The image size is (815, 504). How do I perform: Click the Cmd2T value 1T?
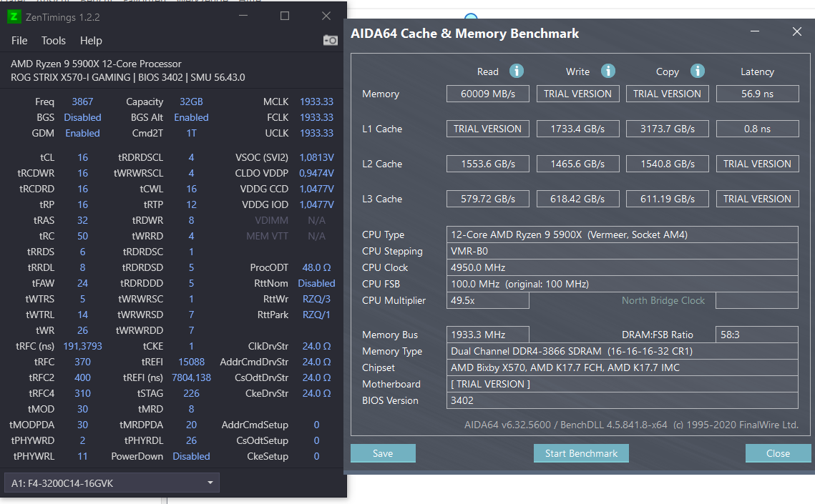click(x=191, y=134)
